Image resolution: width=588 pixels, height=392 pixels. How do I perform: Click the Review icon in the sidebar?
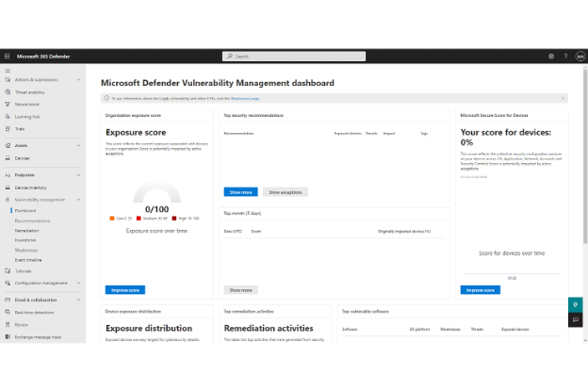click(8, 324)
